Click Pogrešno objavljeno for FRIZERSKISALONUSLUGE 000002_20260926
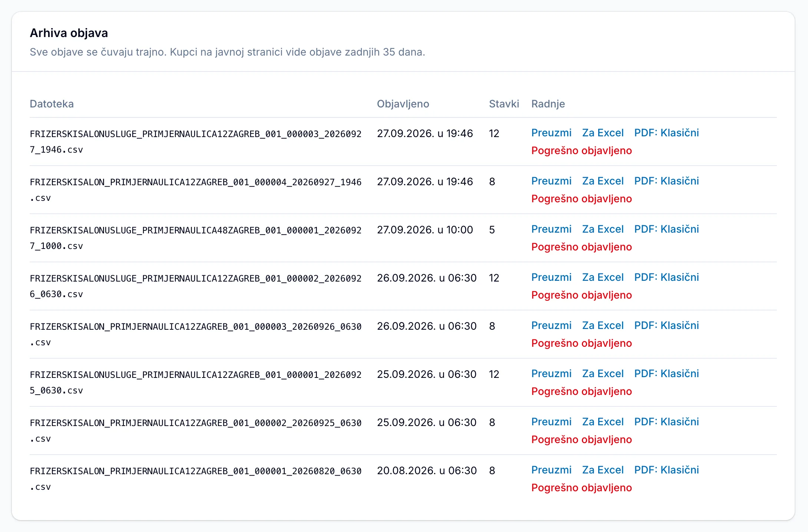 tap(582, 295)
